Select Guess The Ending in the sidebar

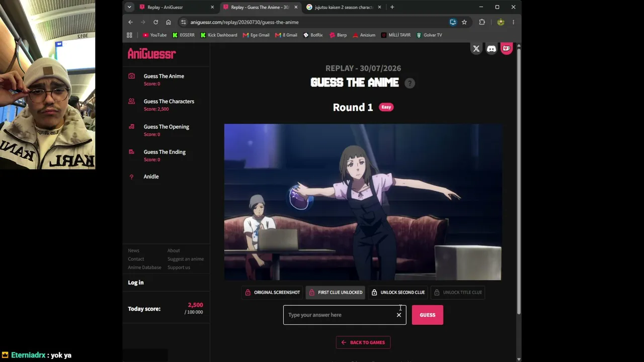click(x=165, y=152)
